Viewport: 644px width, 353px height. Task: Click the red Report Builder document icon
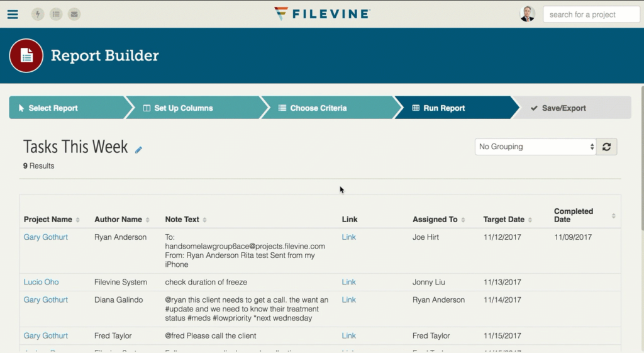point(26,55)
